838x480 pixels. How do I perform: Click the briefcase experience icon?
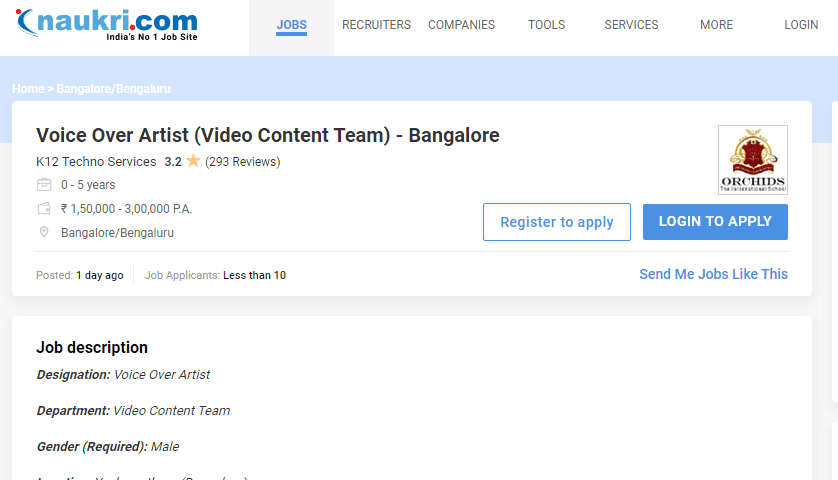coord(44,184)
